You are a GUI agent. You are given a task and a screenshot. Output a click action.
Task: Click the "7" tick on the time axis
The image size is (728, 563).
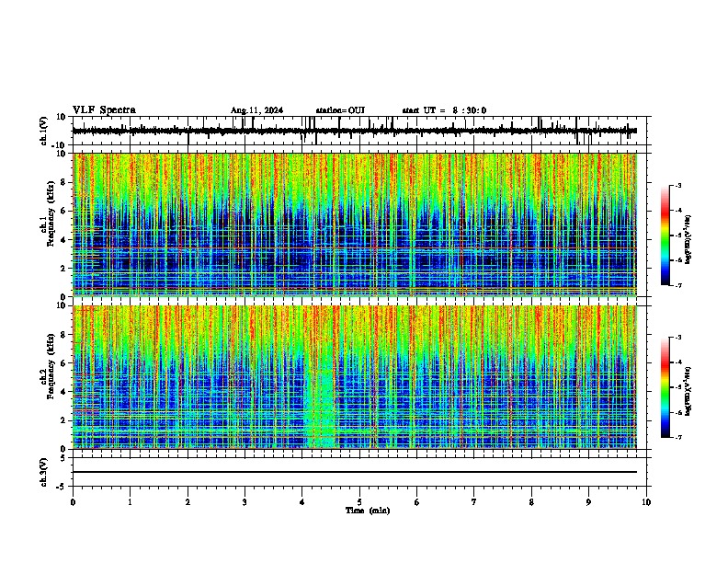474,502
